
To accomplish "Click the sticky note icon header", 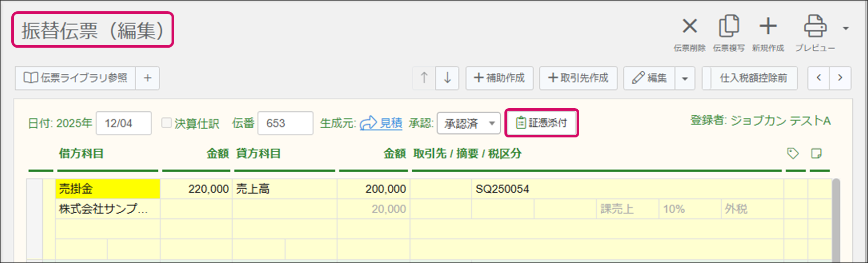I will click(x=816, y=153).
